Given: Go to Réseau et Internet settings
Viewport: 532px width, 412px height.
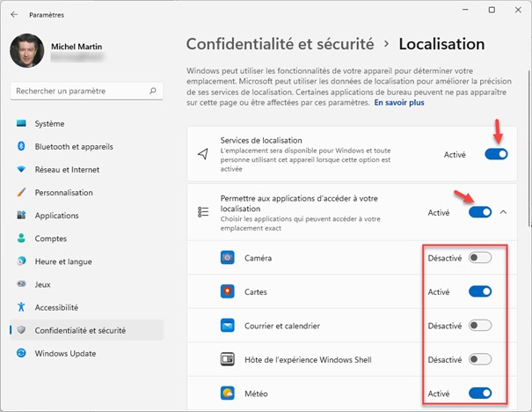Looking at the screenshot, I should (x=67, y=169).
